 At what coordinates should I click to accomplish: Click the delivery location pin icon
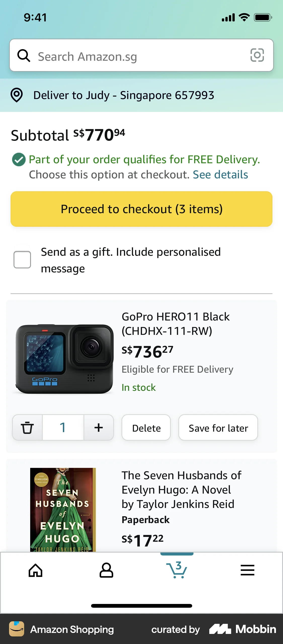[x=17, y=95]
